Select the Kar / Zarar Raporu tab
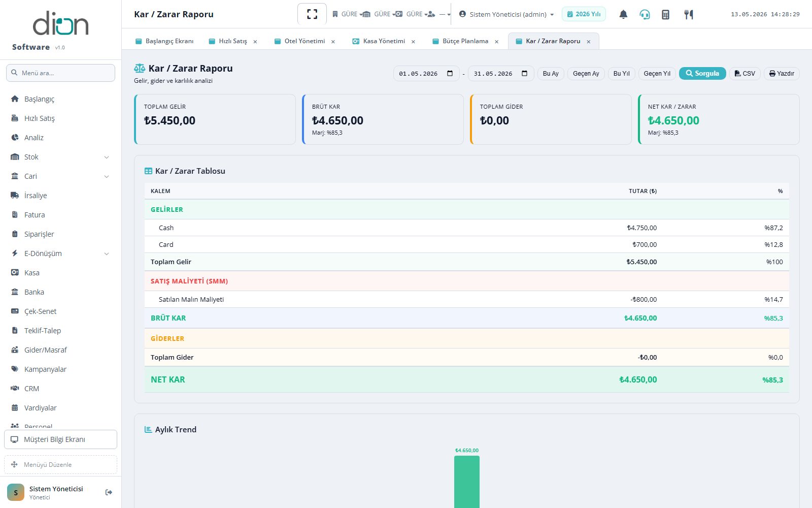812x508 pixels. [553, 41]
